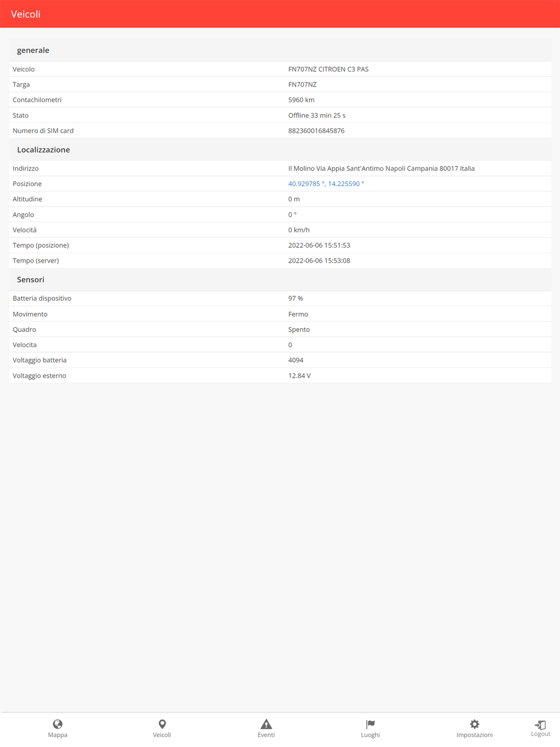This screenshot has height=747, width=560.
Task: Open the Mappa globe icon
Action: [58, 724]
